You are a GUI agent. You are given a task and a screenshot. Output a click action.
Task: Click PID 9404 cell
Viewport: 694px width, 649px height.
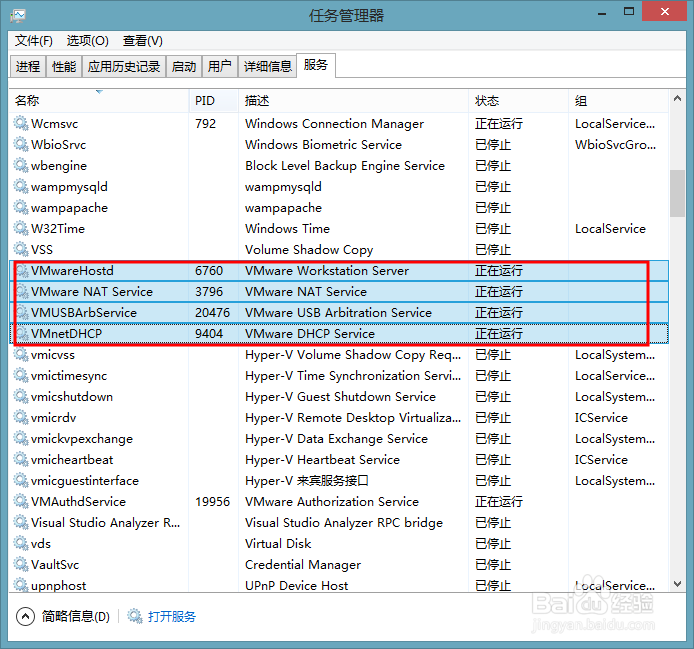209,334
